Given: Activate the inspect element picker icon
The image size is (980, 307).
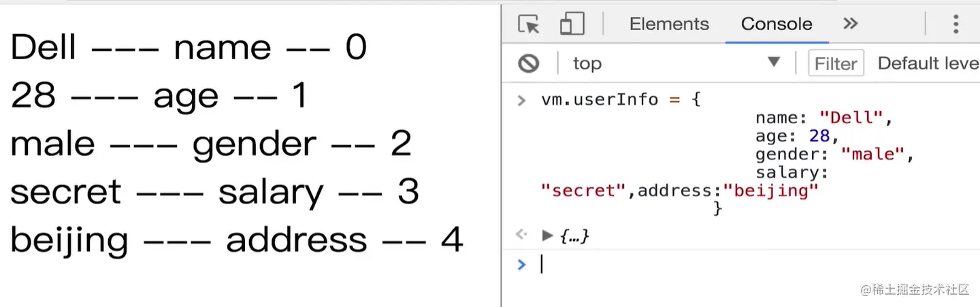Looking at the screenshot, I should click(529, 25).
